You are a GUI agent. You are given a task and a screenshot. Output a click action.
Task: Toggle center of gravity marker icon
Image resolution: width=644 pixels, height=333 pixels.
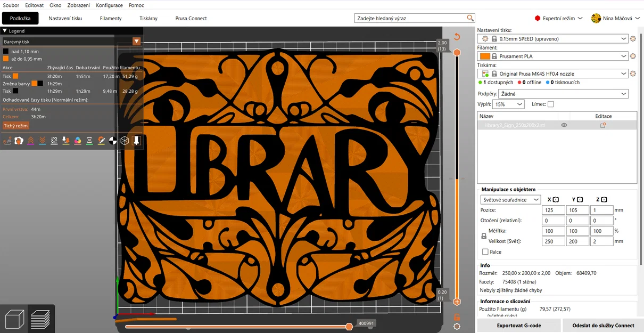(113, 141)
